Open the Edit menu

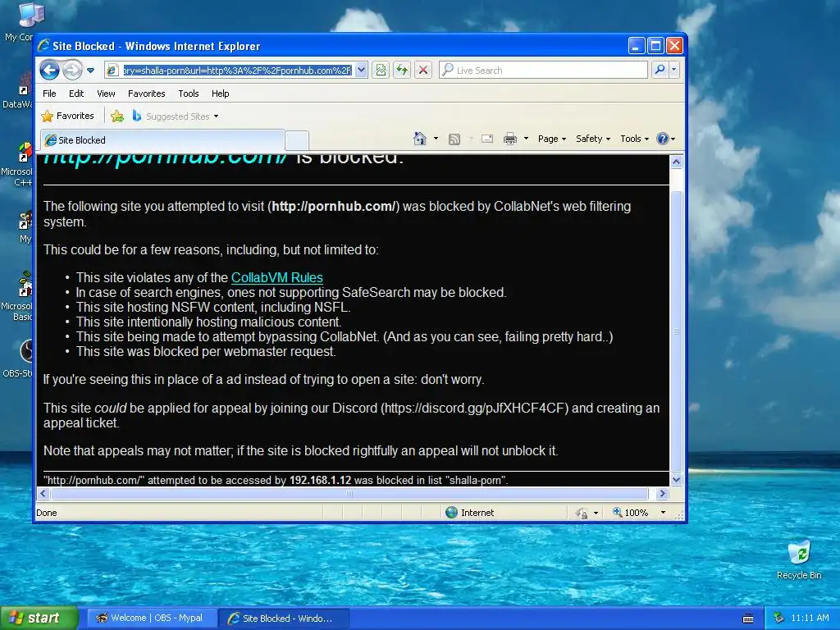[76, 94]
